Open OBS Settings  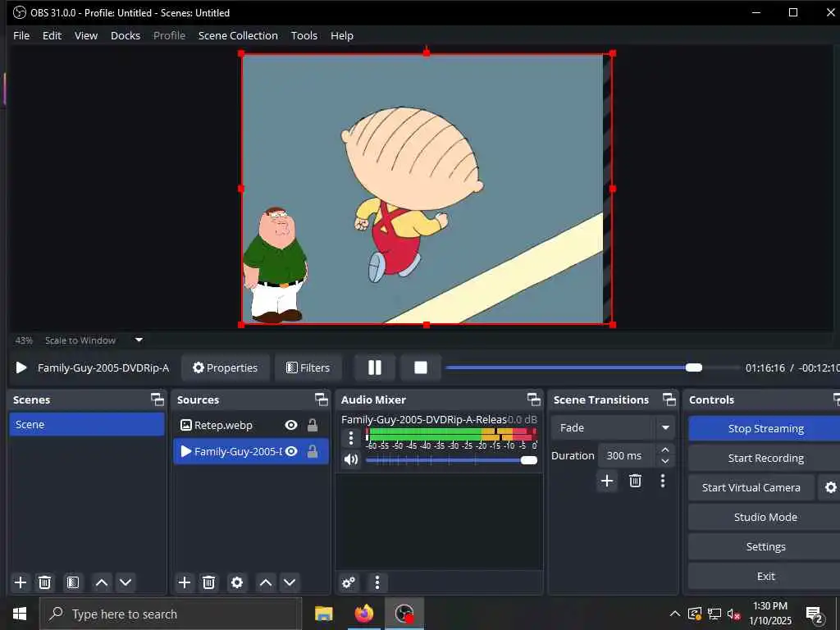(x=765, y=546)
